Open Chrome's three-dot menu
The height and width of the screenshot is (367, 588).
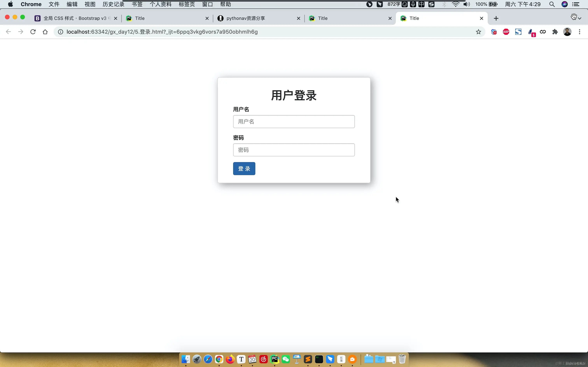(579, 31)
